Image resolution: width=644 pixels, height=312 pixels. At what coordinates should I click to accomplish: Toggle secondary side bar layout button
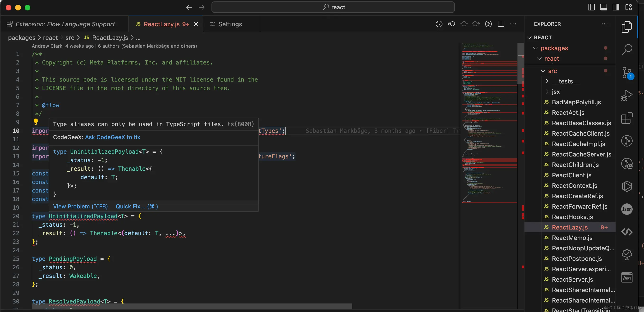(616, 7)
